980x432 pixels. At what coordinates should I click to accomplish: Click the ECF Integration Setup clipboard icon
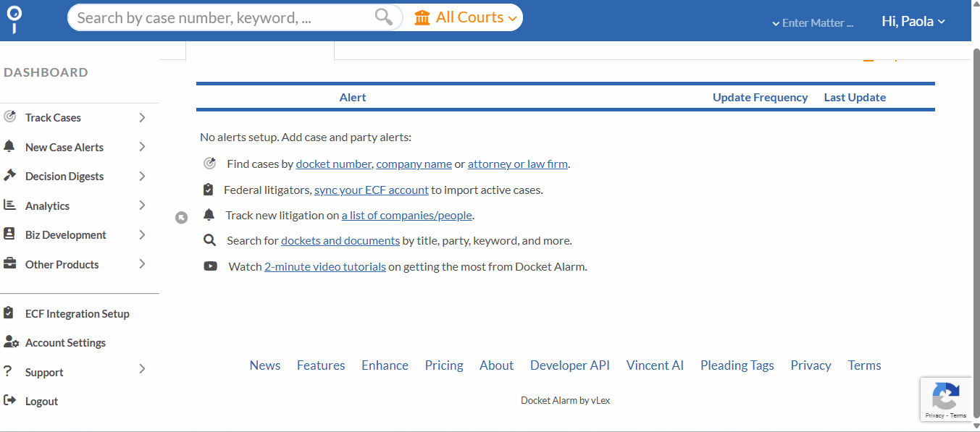click(x=9, y=313)
